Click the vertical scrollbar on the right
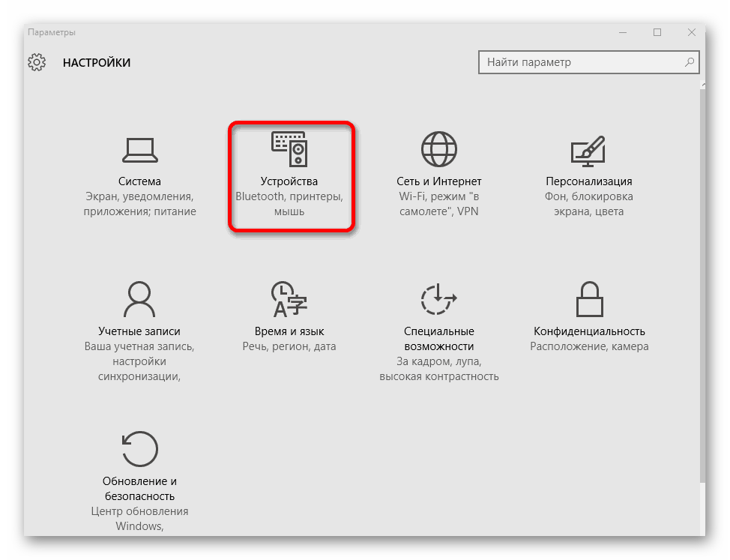Image resolution: width=730 pixels, height=560 pixels. click(702, 284)
